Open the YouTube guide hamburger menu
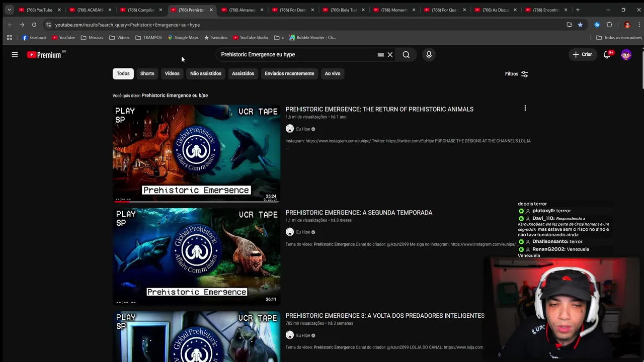 click(x=15, y=55)
